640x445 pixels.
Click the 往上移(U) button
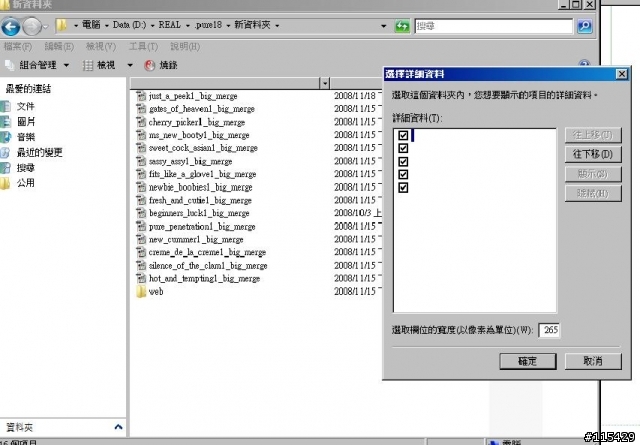(x=593, y=135)
